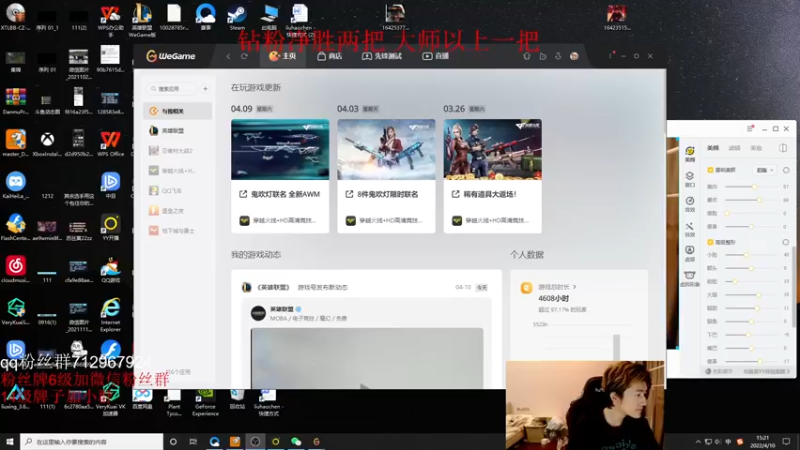This screenshot has height=450, width=800.
Task: Open the 04.03 update card image
Action: point(386,149)
